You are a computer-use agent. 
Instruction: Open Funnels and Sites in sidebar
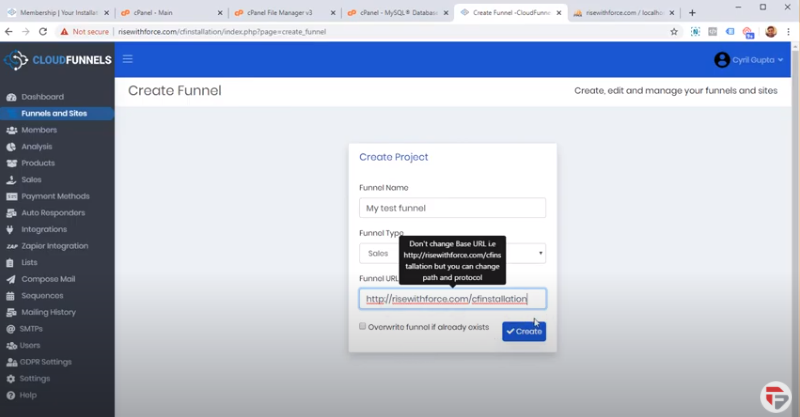click(54, 114)
